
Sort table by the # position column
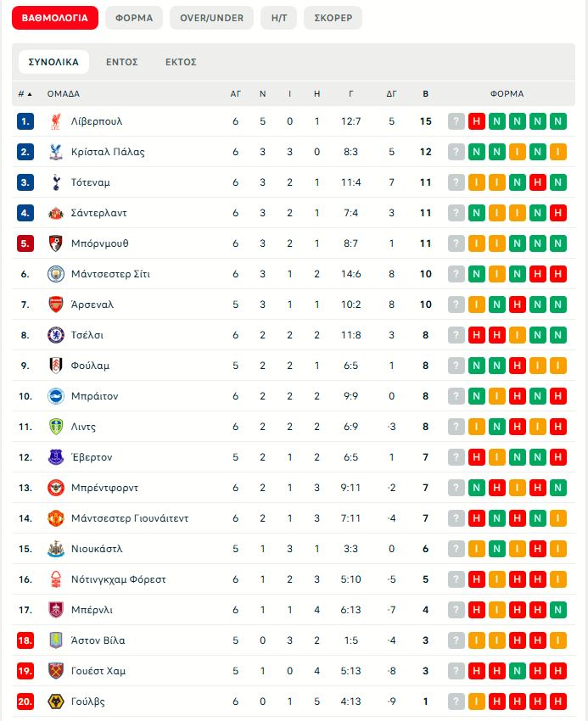tap(25, 94)
